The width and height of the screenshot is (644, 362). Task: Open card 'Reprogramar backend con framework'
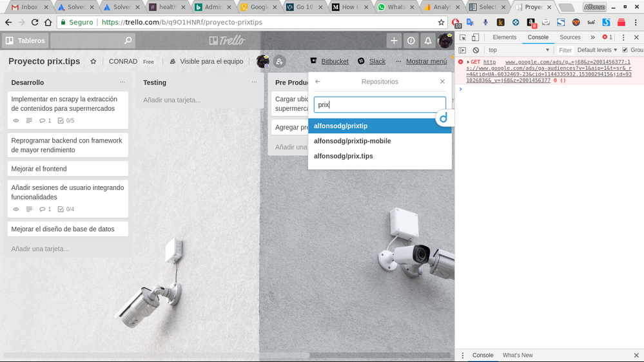click(x=68, y=145)
